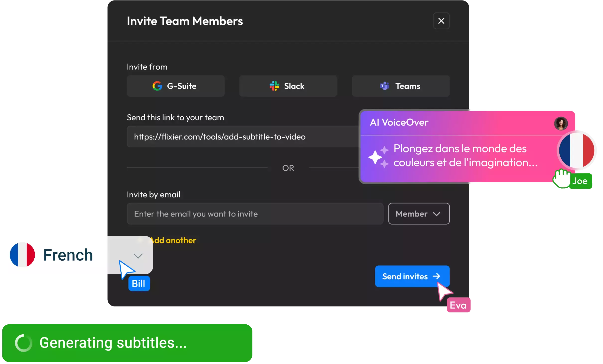Image resolution: width=603 pixels, height=364 pixels.
Task: Invite from Slack button
Action: (288, 86)
